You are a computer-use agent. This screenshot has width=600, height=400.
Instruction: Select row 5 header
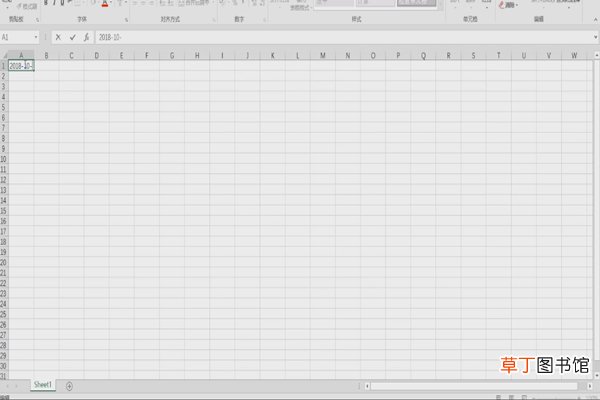pyautogui.click(x=4, y=107)
